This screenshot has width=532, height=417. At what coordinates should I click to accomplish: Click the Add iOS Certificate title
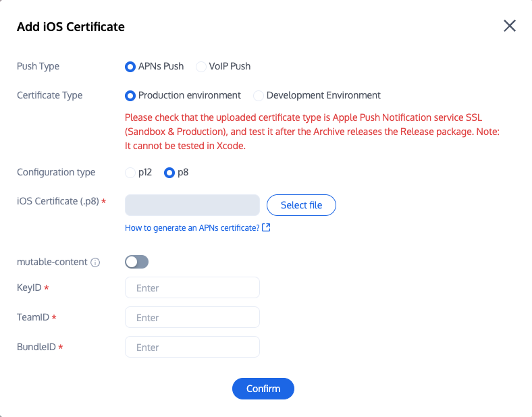71,27
